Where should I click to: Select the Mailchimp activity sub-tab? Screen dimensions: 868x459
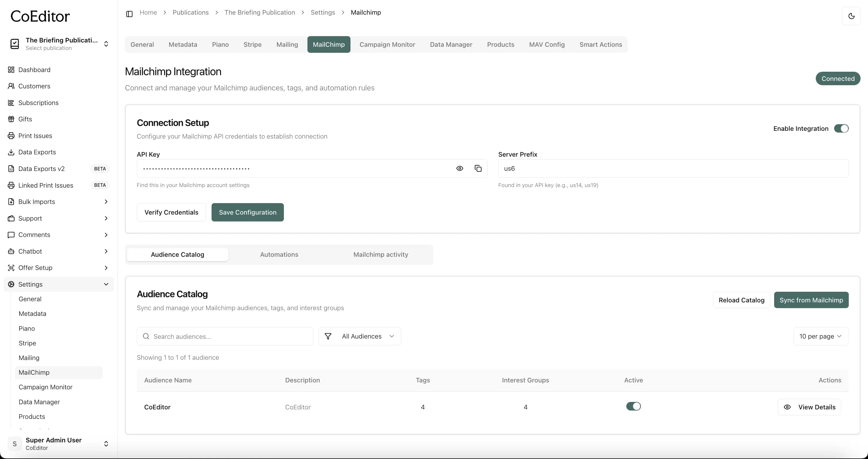[x=380, y=254]
